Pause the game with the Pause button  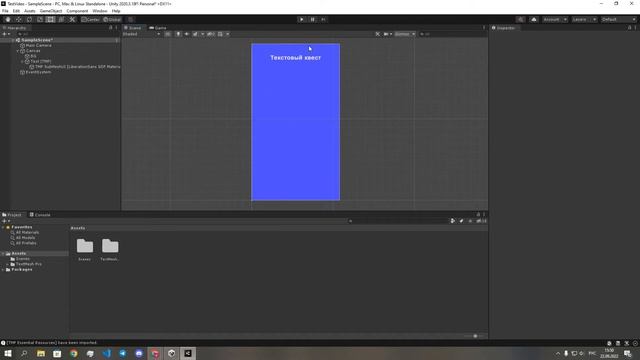tap(313, 19)
